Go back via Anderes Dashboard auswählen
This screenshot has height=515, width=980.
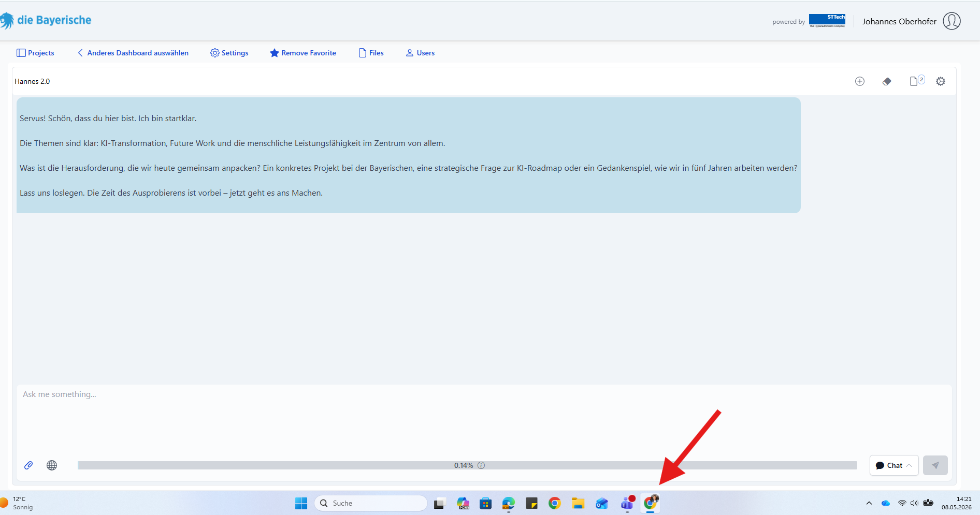click(133, 53)
